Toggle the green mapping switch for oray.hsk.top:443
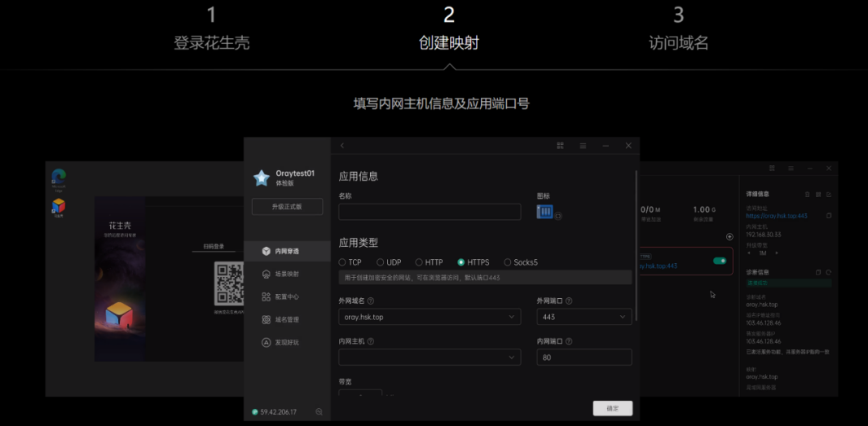This screenshot has width=868, height=426. coord(720,261)
